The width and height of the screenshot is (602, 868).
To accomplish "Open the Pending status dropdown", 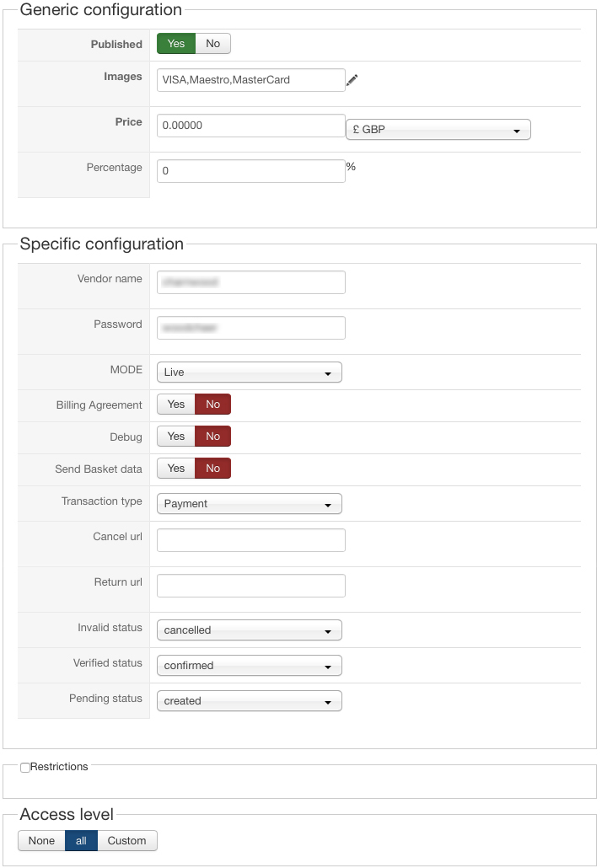I will 250,701.
